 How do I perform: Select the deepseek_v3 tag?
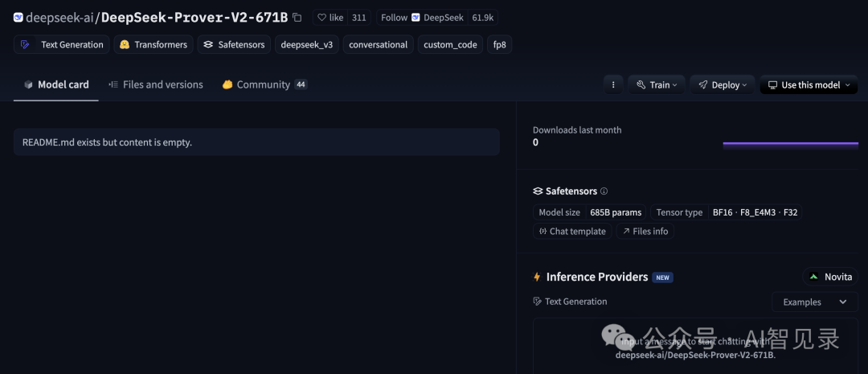click(307, 44)
